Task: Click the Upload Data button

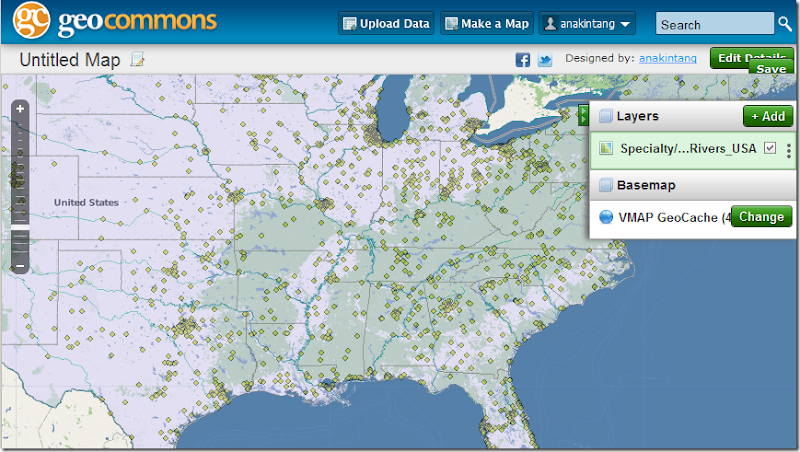Action: pyautogui.click(x=386, y=23)
